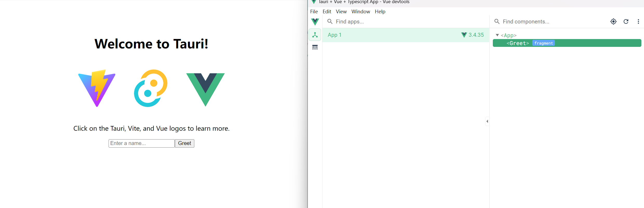The image size is (644, 208).
Task: Open the Window menu
Action: (x=361, y=11)
